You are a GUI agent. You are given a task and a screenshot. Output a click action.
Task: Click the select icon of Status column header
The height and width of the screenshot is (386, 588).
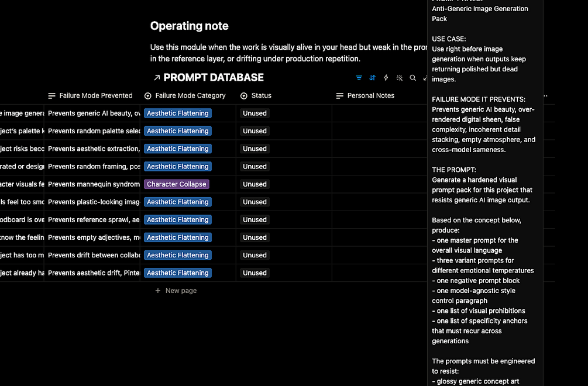(244, 96)
